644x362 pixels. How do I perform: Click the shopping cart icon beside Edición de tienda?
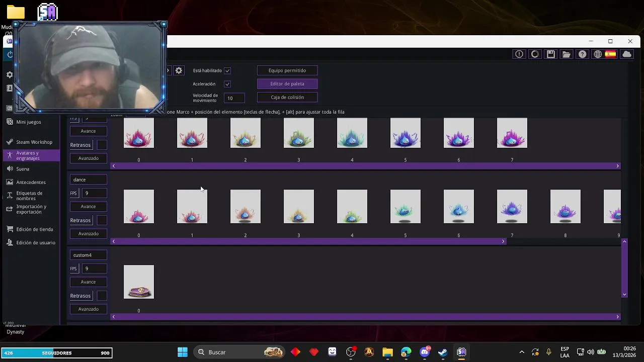click(10, 229)
